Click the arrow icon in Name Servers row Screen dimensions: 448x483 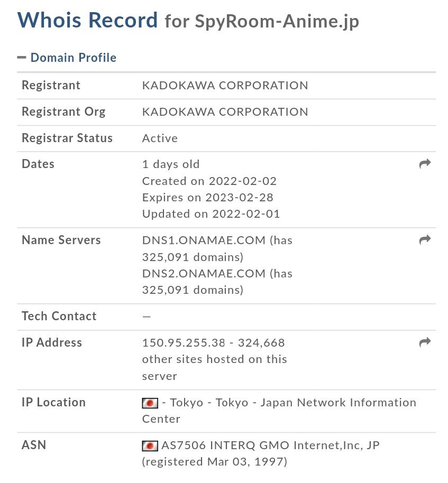(x=425, y=240)
